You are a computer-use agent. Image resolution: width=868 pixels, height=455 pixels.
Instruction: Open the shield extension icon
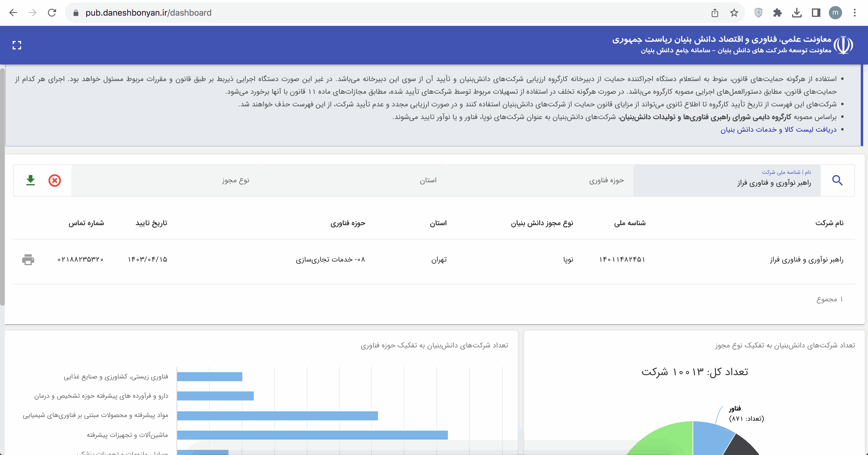(758, 13)
